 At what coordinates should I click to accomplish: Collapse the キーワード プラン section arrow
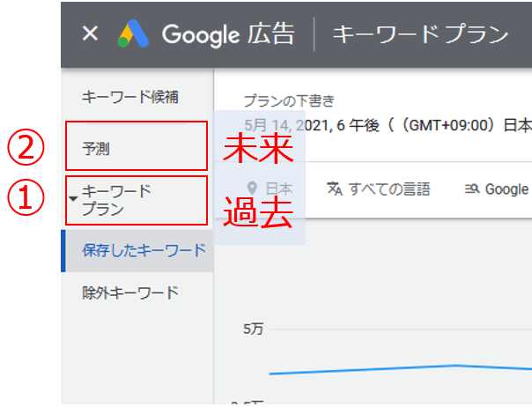[x=73, y=199]
